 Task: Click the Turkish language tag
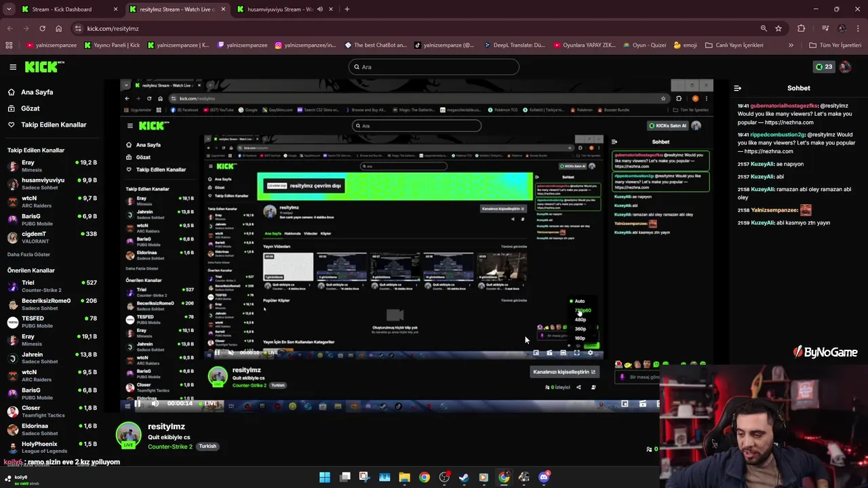(x=208, y=447)
